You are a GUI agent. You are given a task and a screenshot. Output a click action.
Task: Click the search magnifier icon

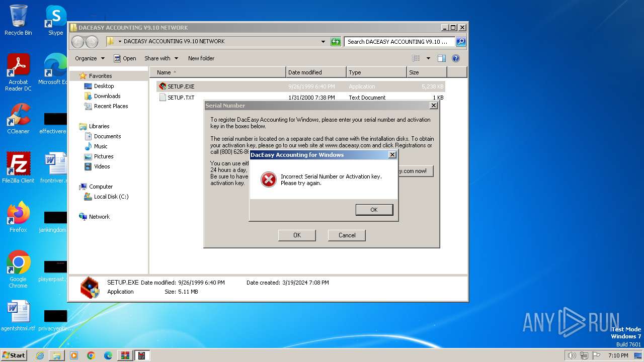460,42
